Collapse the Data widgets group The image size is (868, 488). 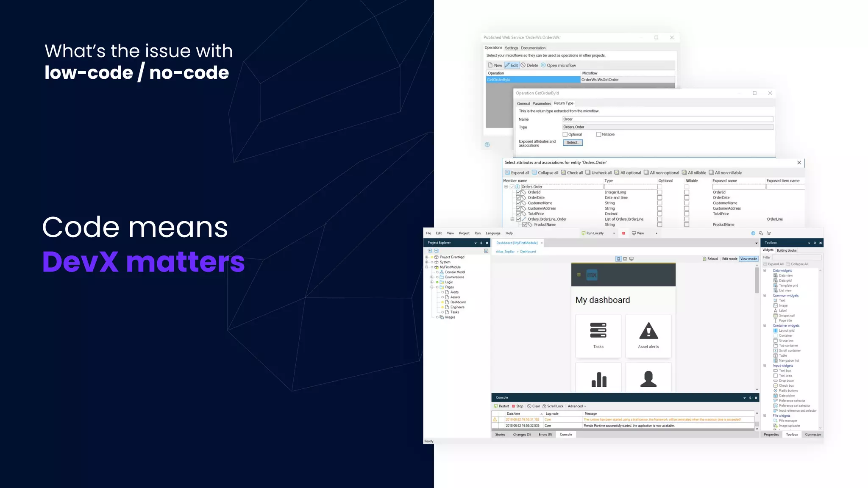pos(765,270)
